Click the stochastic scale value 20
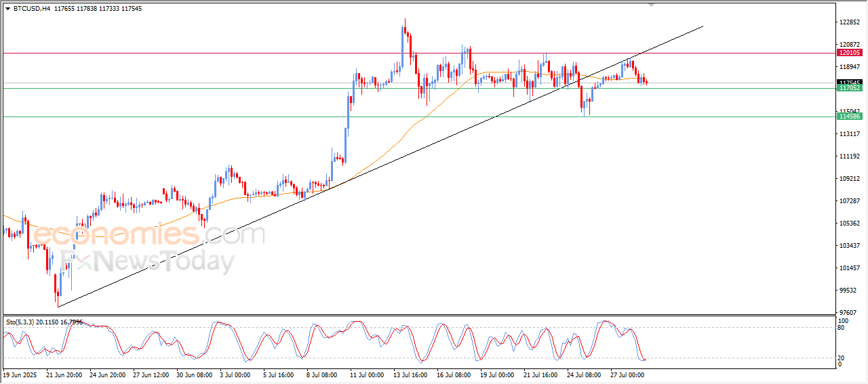This screenshot has width=868, height=384. pos(842,358)
